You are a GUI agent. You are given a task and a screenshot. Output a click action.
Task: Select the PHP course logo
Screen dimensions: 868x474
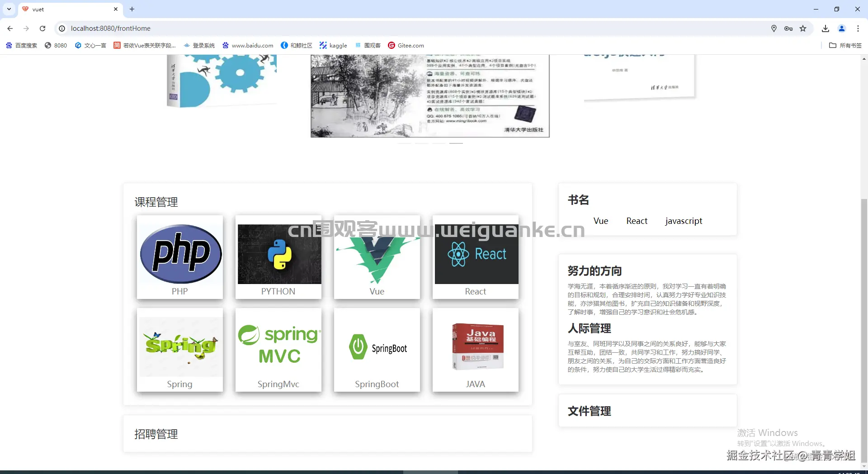[x=180, y=254]
